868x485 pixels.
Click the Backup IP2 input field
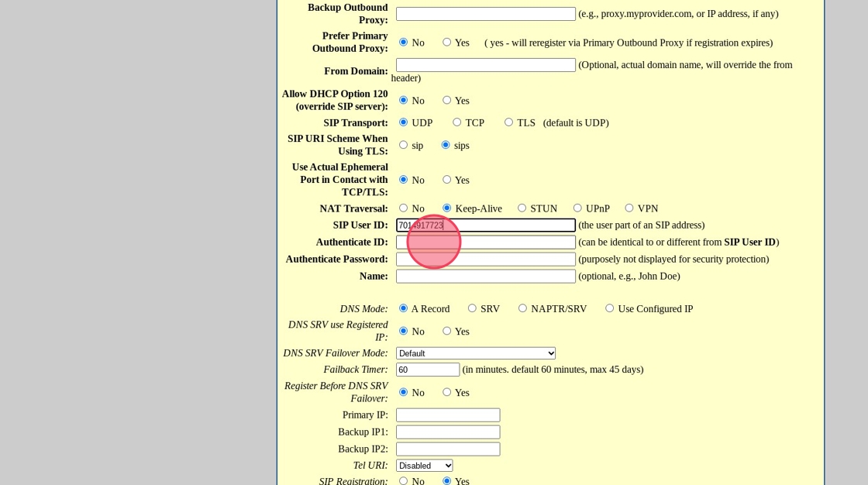point(448,449)
